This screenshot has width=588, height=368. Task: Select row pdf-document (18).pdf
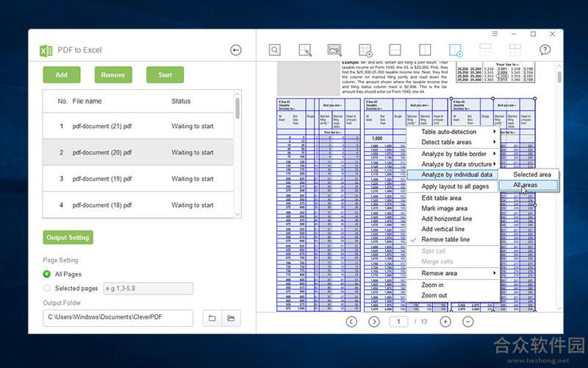tap(138, 205)
